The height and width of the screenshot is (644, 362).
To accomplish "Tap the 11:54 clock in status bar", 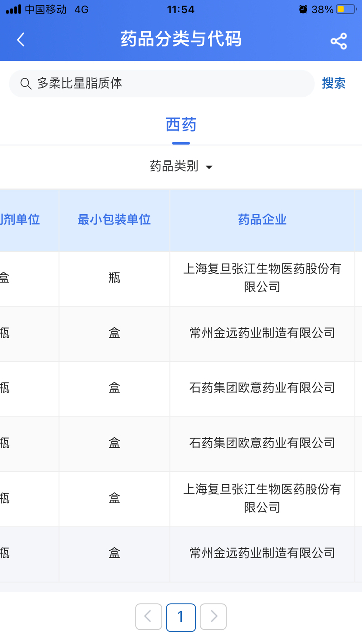I will [x=180, y=9].
